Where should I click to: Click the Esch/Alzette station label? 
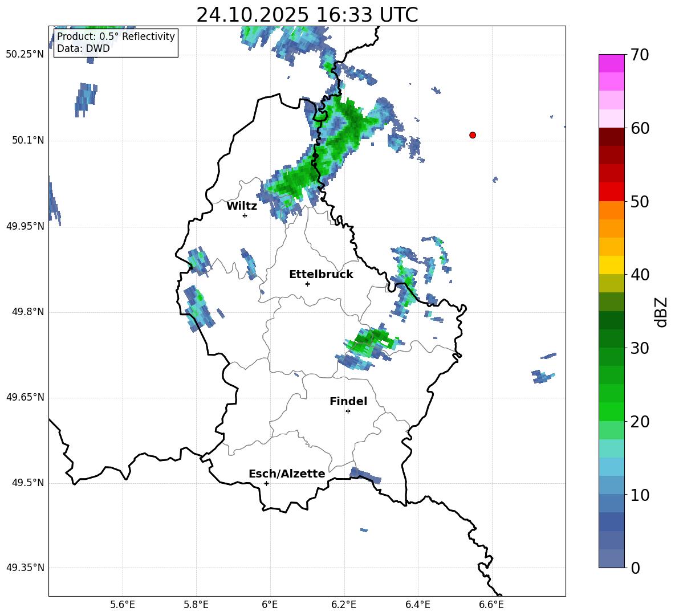[287, 474]
